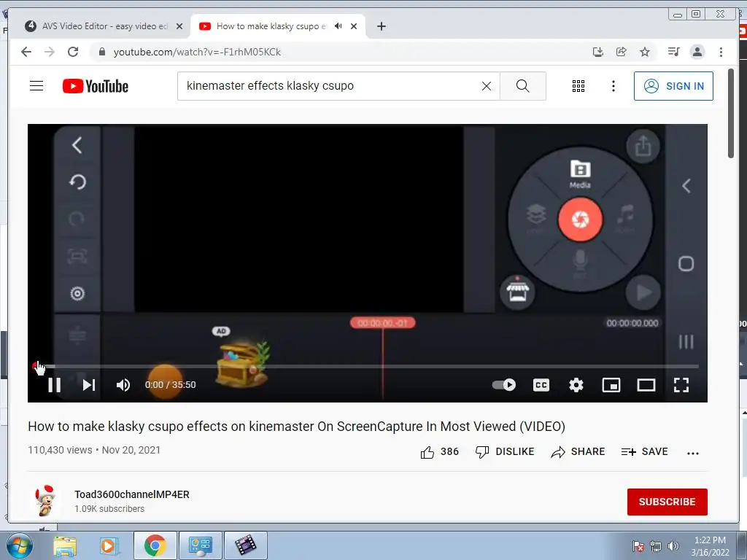This screenshot has width=747, height=560.
Task: Toggle the autoplay switch
Action: pyautogui.click(x=504, y=385)
